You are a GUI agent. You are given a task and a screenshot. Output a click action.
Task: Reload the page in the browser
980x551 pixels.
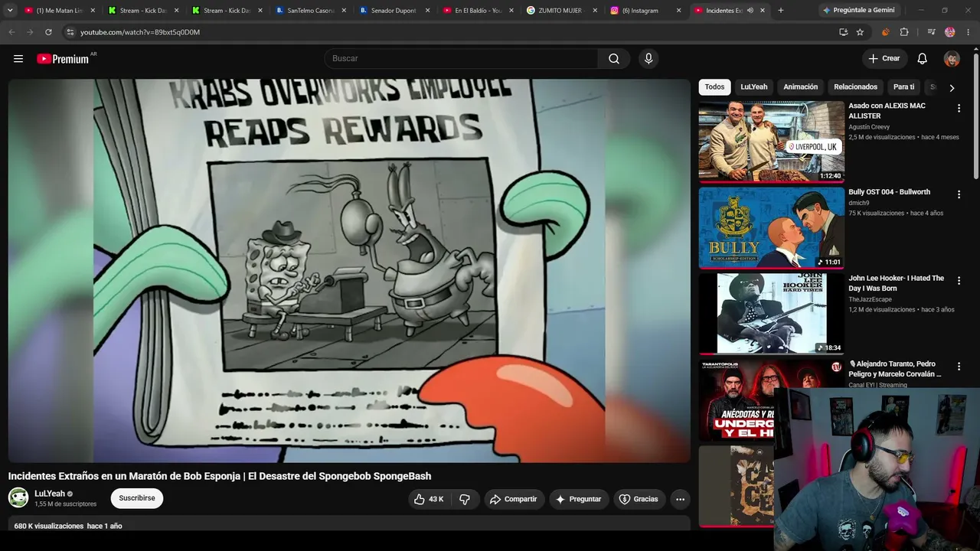click(48, 32)
